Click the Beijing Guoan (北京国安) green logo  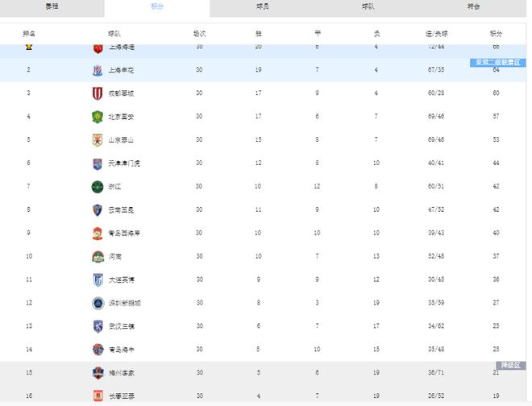pyautogui.click(x=98, y=117)
